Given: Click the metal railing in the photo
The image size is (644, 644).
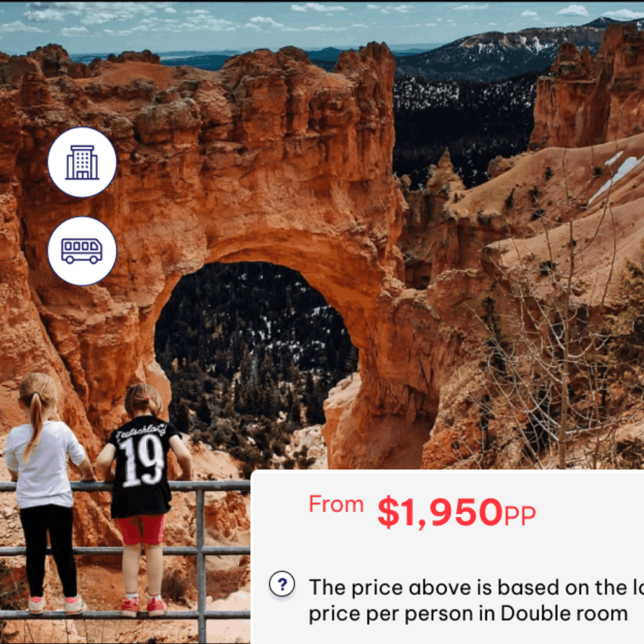Looking at the screenshot, I should tap(125, 554).
